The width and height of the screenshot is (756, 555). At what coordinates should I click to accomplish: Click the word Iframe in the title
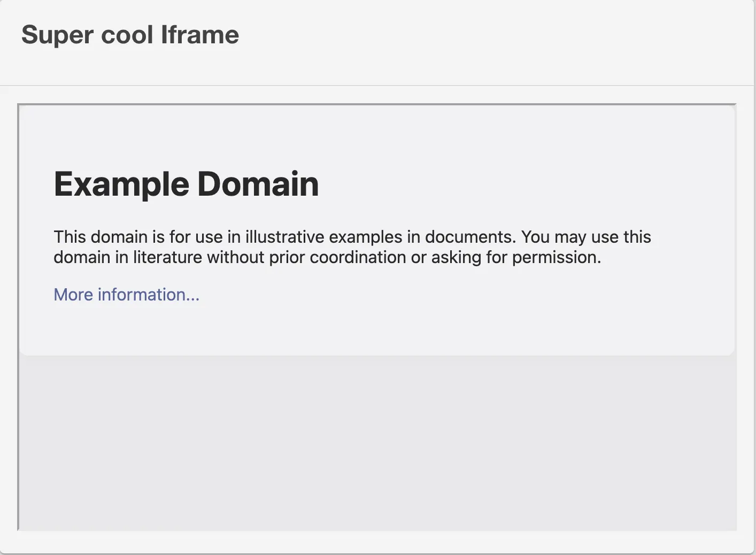(x=200, y=35)
